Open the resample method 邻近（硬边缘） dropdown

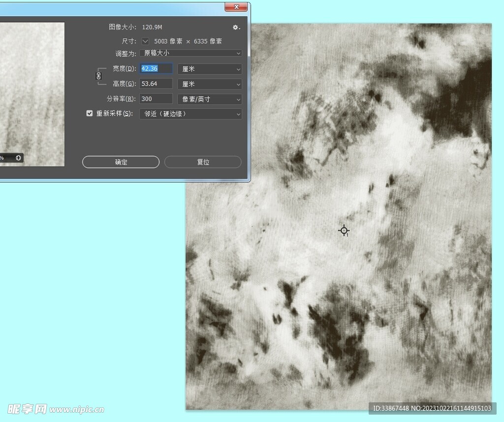coord(190,114)
